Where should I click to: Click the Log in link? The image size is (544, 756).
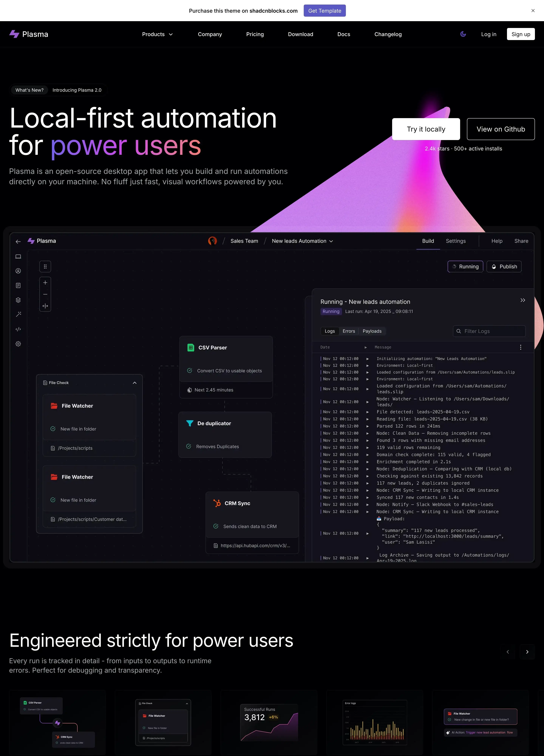pos(488,34)
